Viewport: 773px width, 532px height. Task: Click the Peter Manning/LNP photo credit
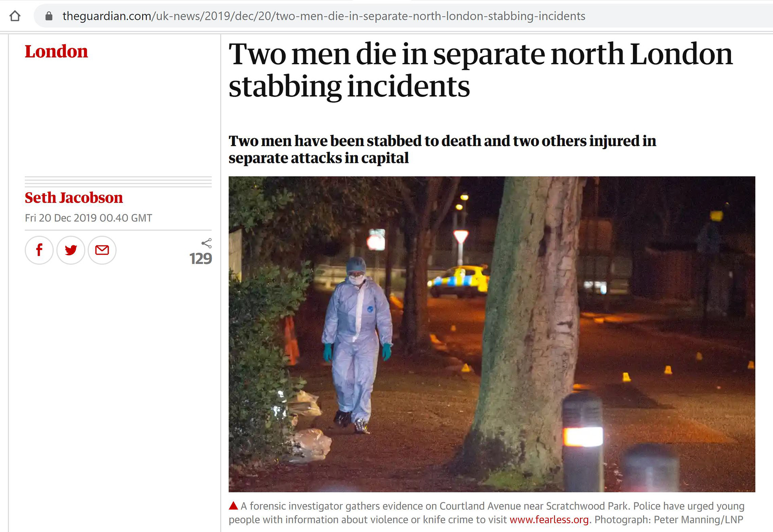698,520
